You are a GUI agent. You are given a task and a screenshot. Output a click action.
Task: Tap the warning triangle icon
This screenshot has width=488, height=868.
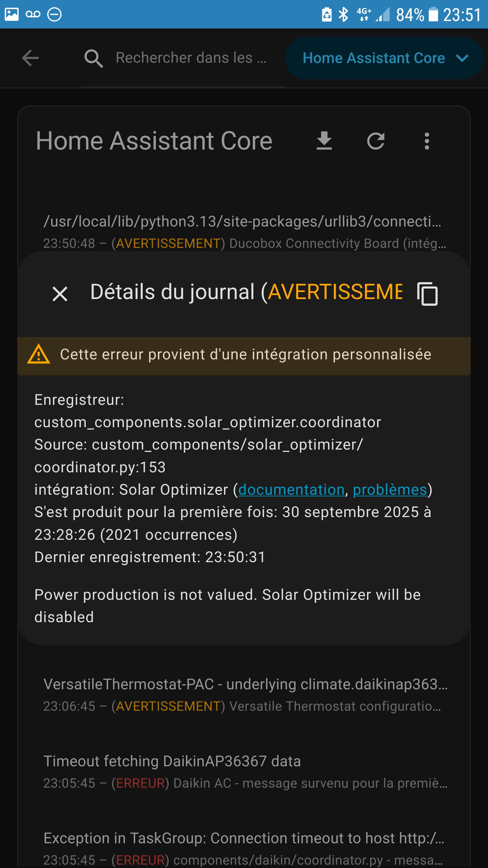click(x=39, y=354)
